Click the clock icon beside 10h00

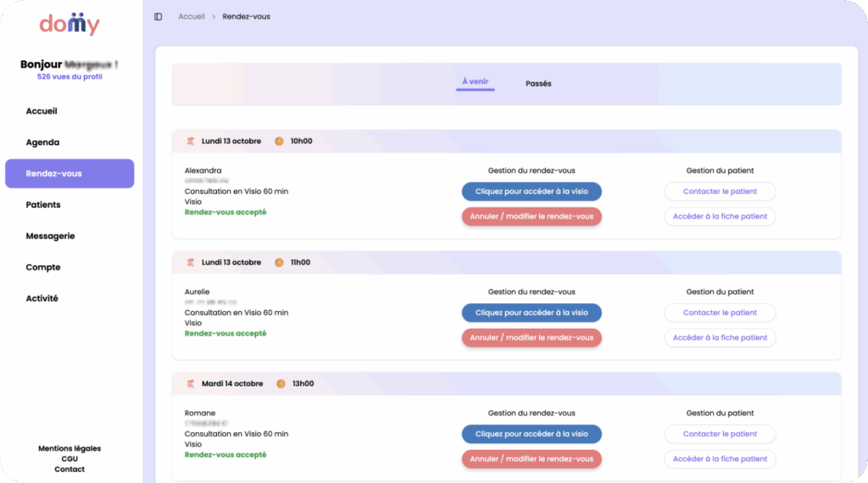[x=279, y=142]
